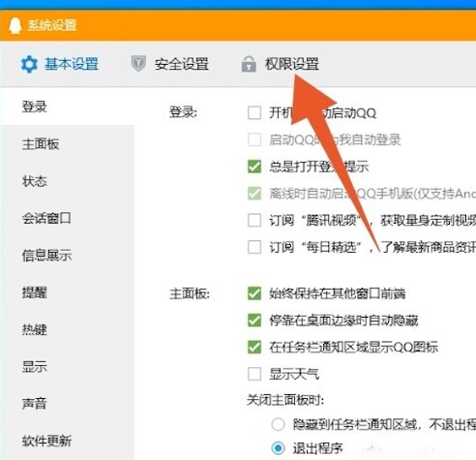Click the 登录: section heading
This screenshot has height=460, width=476.
[x=183, y=112]
